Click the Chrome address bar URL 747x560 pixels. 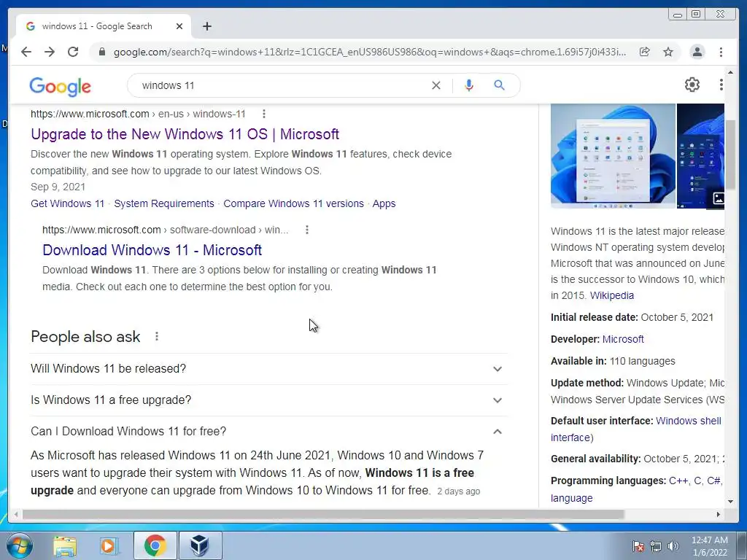coord(370,52)
